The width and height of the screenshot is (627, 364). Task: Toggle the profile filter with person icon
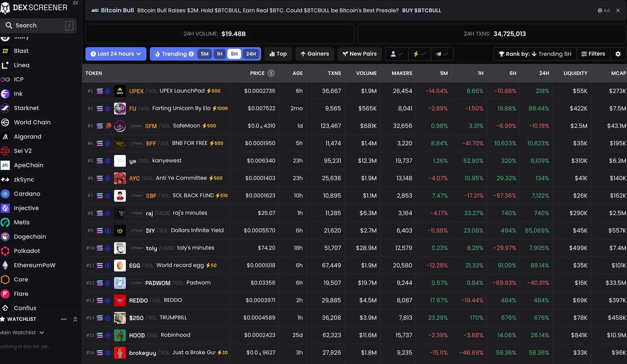(396, 54)
